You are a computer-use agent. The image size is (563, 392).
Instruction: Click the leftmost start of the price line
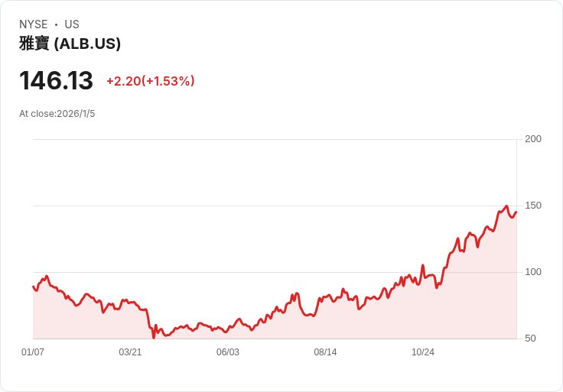point(33,287)
